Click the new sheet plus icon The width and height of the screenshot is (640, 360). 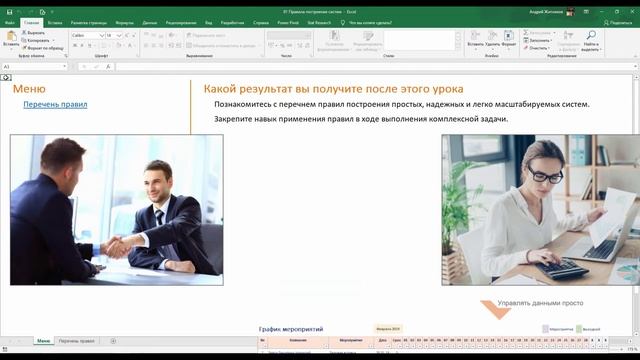click(x=113, y=341)
